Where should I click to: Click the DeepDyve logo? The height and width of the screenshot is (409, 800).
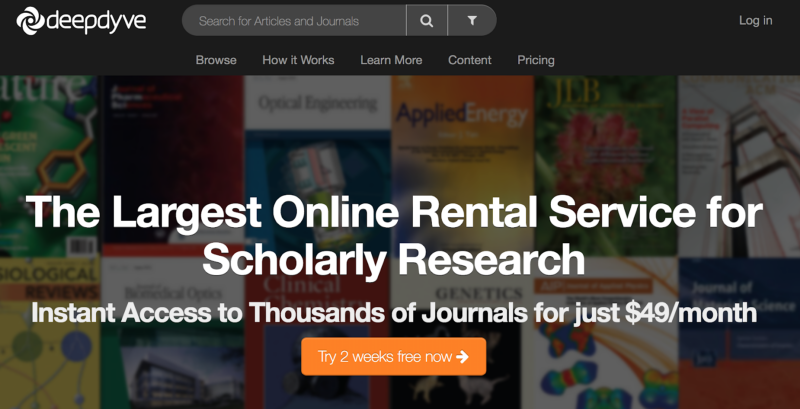tap(81, 21)
